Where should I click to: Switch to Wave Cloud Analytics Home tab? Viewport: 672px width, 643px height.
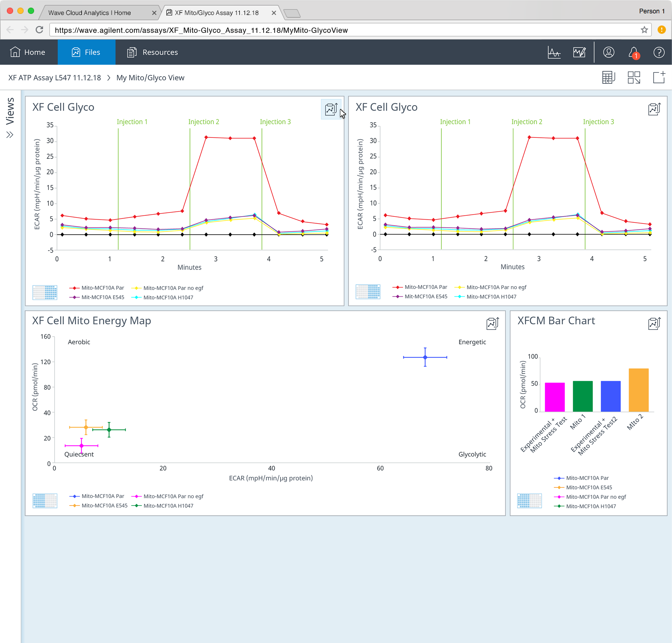point(90,13)
